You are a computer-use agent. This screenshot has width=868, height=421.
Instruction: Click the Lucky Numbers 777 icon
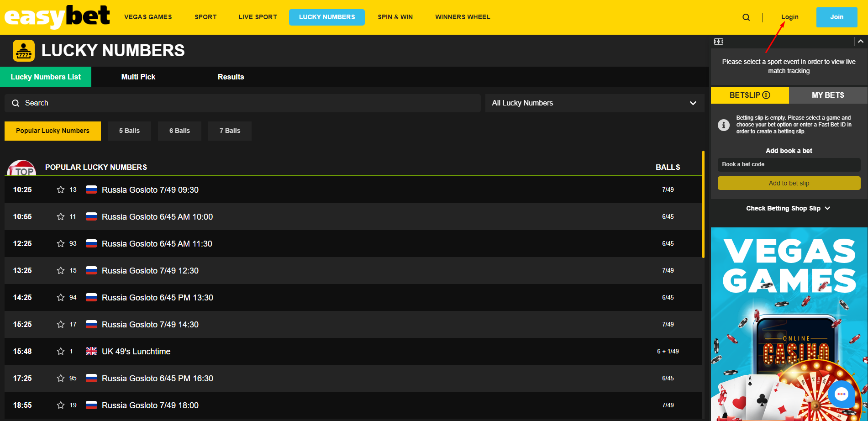tap(24, 51)
